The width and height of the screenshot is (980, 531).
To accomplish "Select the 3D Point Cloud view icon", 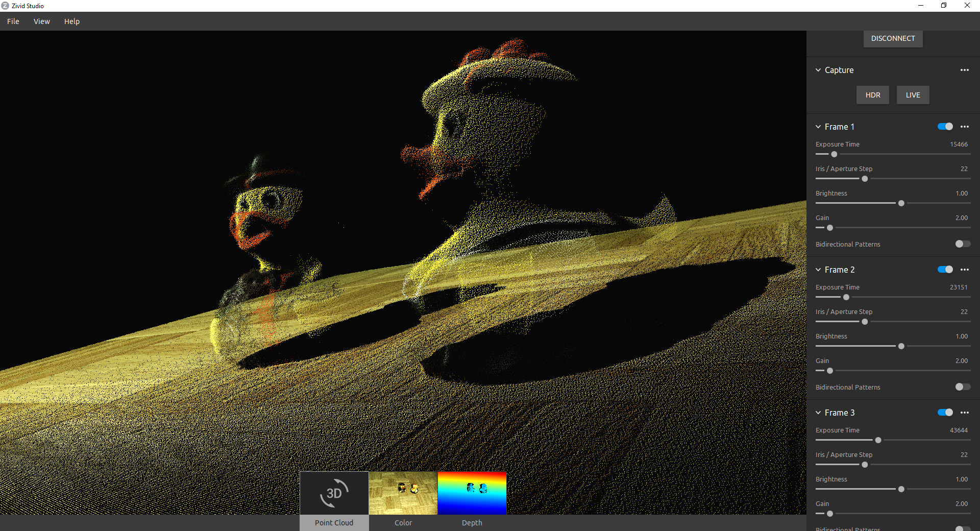I will (334, 493).
